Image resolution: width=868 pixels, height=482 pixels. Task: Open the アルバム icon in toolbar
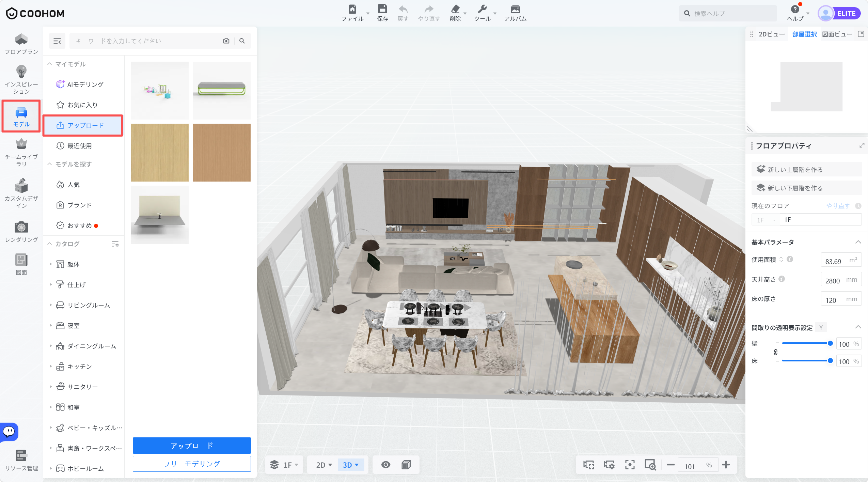pyautogui.click(x=515, y=13)
